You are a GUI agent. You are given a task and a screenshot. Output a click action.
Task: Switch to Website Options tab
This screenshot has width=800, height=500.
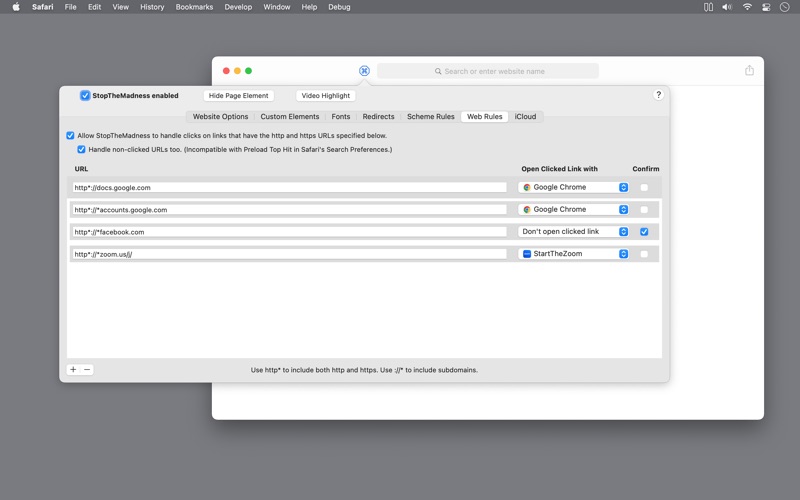pos(220,116)
